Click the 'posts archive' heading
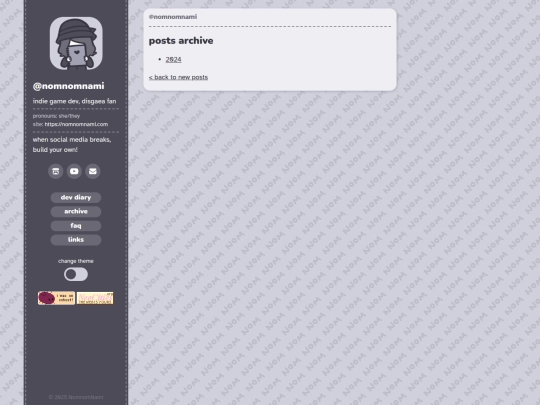The height and width of the screenshot is (405, 540). point(181,41)
